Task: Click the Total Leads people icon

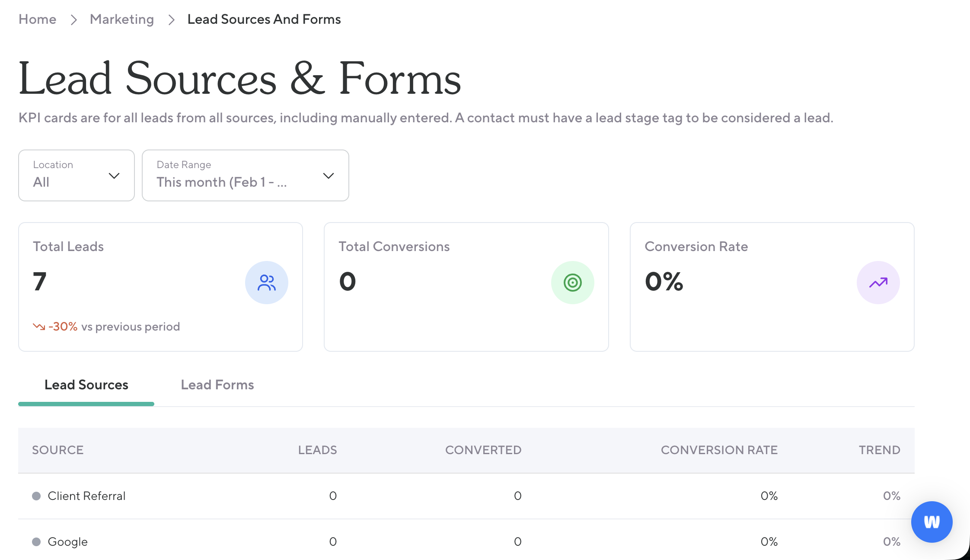Action: [x=266, y=283]
